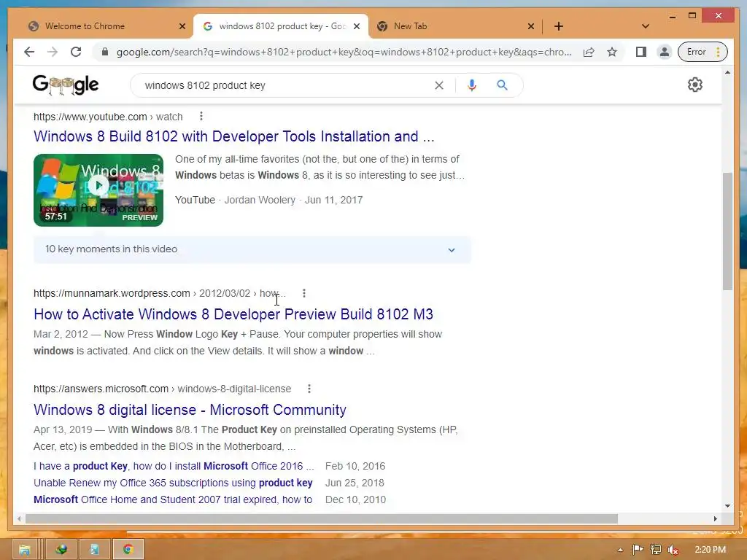Open Unable Renew my Office 365 subscriptions sublink

click(173, 483)
